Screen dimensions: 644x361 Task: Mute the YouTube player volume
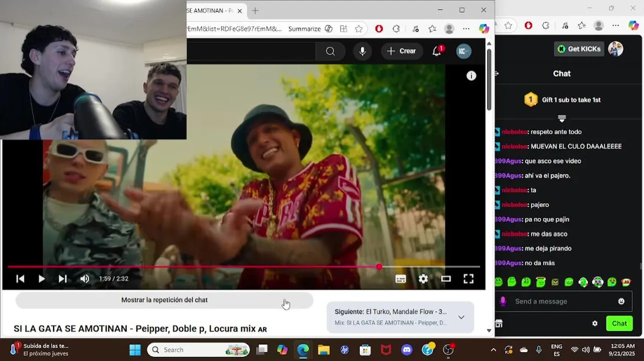click(x=84, y=279)
